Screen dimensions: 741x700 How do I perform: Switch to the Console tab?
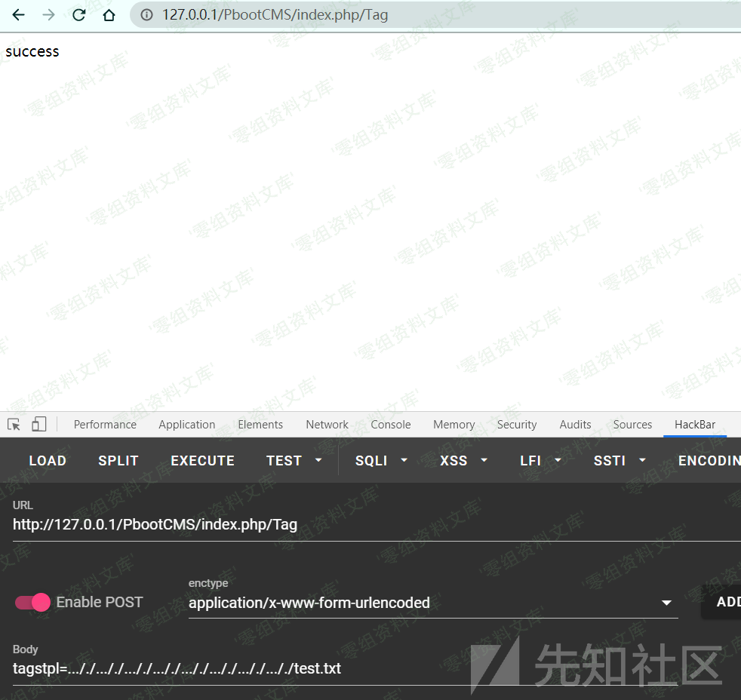click(x=390, y=424)
